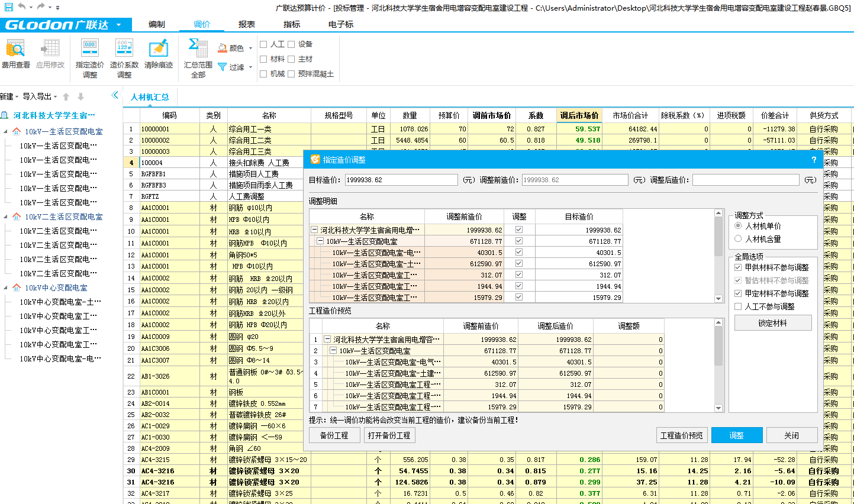854x504 pixels.
Task: Toggle the 设备 filter checkbox
Action: tap(291, 44)
